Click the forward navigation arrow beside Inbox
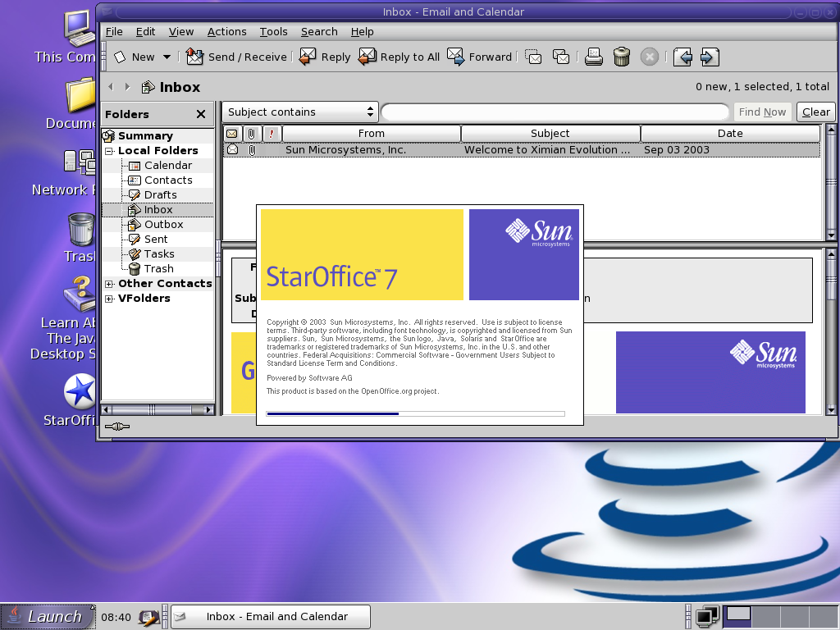Screen dimensions: 840x630 point(127,87)
